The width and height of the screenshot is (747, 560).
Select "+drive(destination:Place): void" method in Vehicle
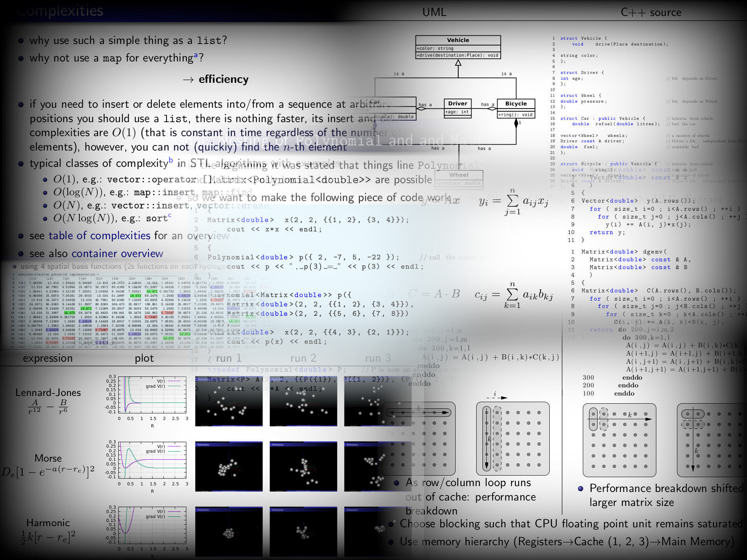tap(458, 55)
